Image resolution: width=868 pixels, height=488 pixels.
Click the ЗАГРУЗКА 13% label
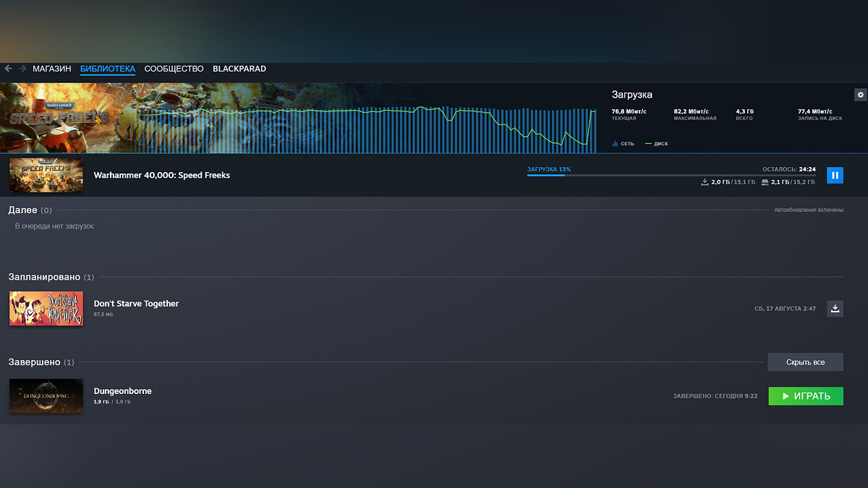tap(549, 169)
